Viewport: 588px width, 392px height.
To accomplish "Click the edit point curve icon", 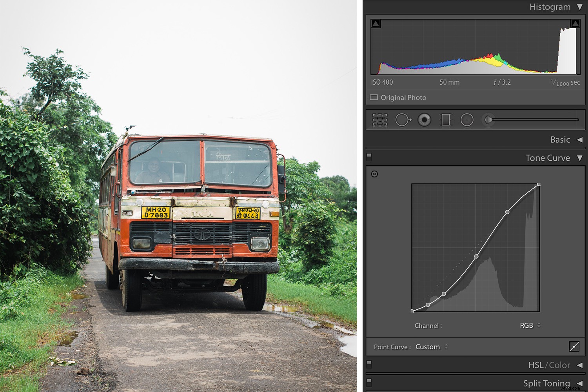I will tap(573, 347).
